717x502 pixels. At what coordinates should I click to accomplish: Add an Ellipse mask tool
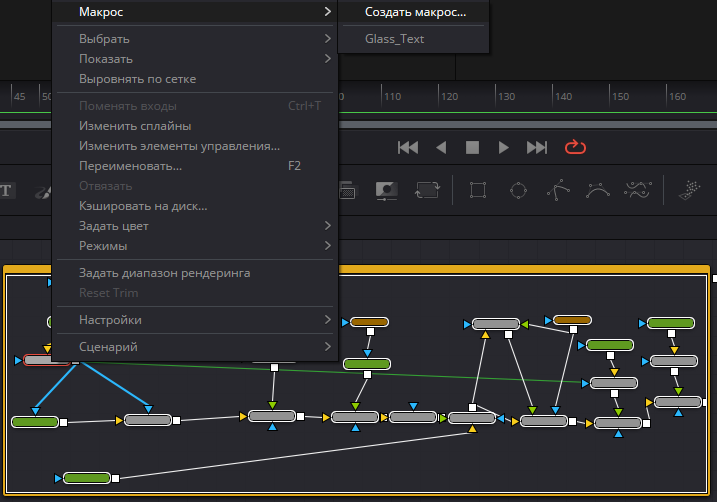tap(518, 190)
